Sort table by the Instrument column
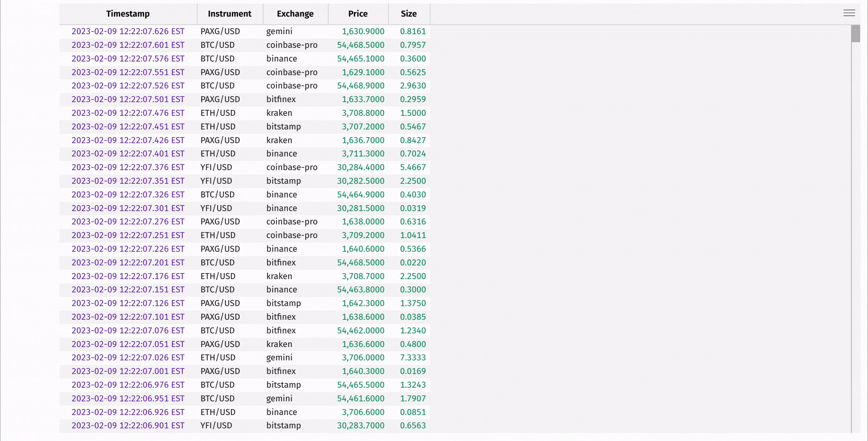 pyautogui.click(x=230, y=14)
